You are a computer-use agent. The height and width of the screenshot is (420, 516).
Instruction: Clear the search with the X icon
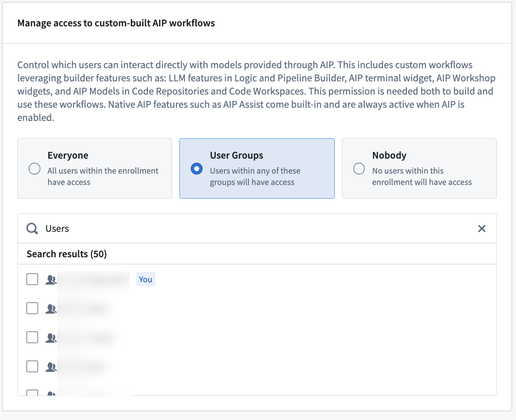coord(482,228)
